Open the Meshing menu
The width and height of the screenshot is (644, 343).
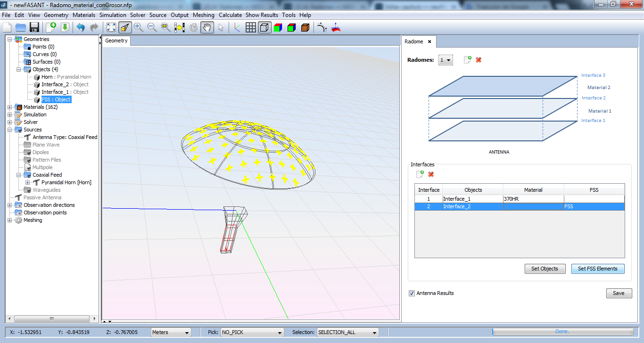pos(203,15)
